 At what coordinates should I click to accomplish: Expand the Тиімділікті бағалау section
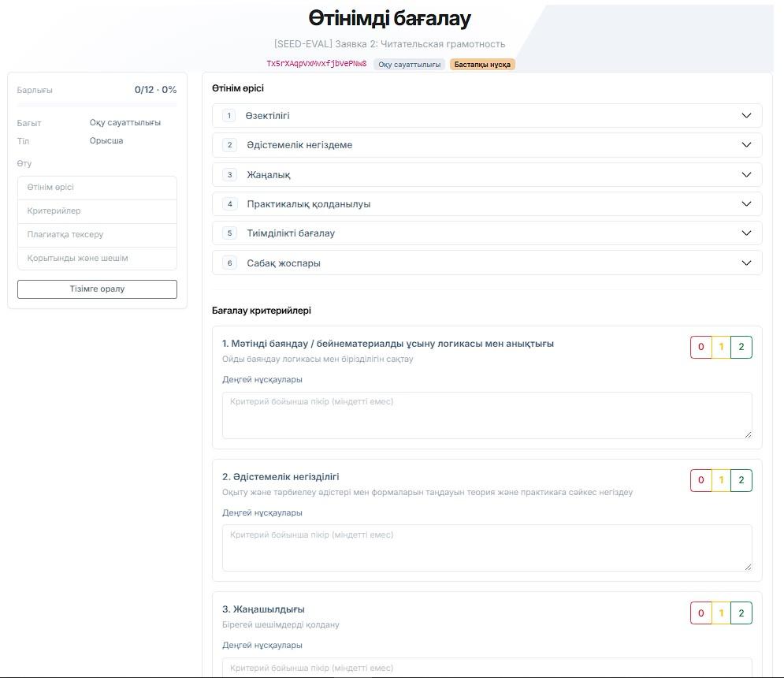(487, 233)
